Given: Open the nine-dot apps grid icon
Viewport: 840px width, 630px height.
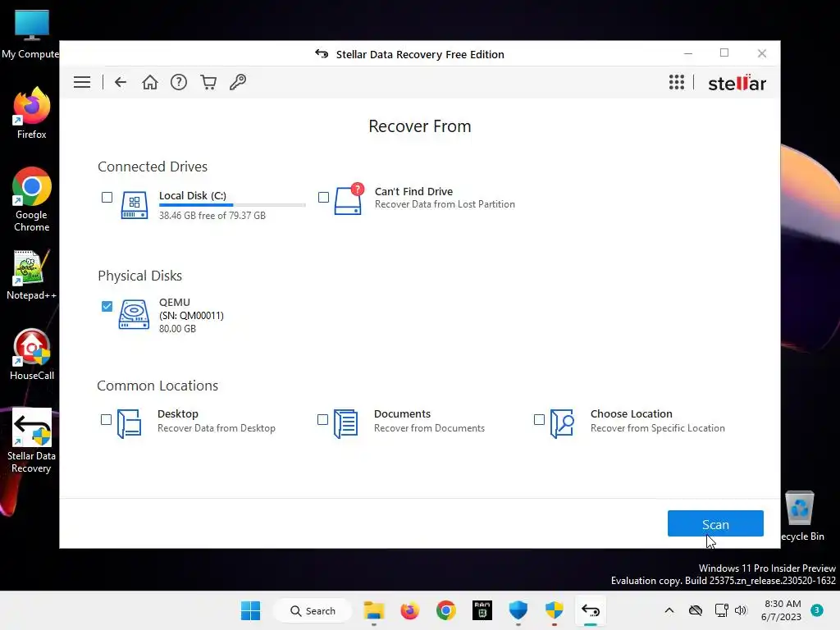Looking at the screenshot, I should tap(677, 82).
